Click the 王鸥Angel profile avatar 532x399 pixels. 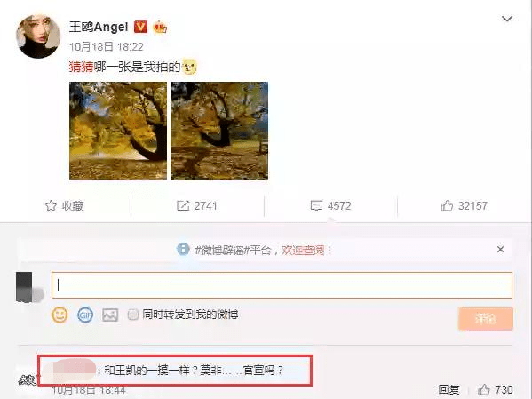pos(38,36)
